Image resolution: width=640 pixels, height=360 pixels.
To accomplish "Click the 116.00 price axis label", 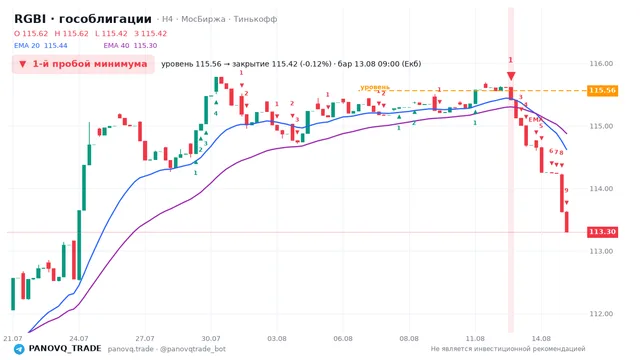I will pyautogui.click(x=601, y=64).
